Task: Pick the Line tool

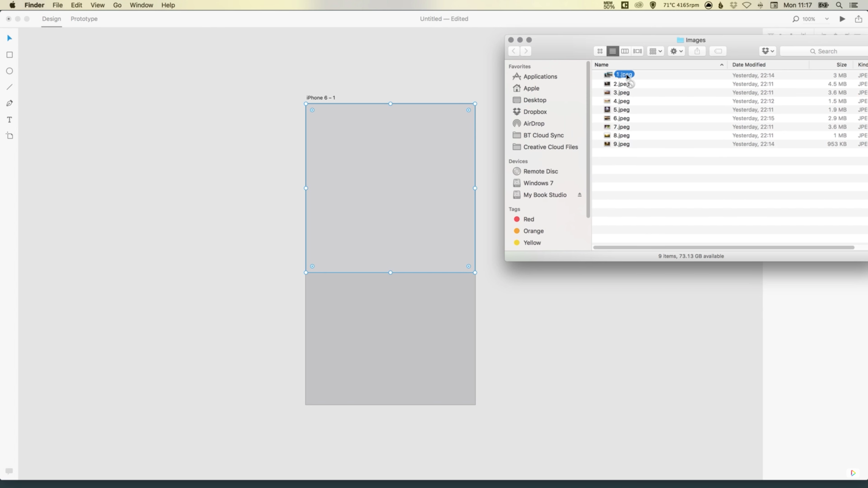Action: (x=8, y=87)
